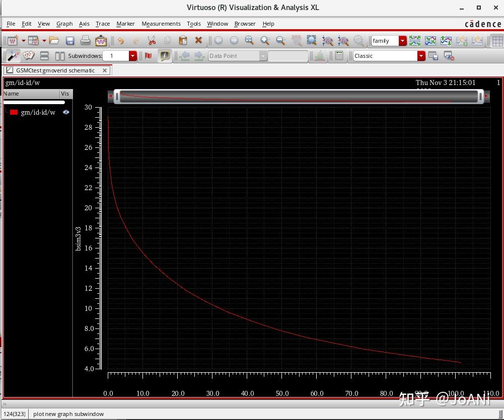Viewport: 504px width, 420px height.
Task: Click the save floppy disk icon
Action: (70, 41)
